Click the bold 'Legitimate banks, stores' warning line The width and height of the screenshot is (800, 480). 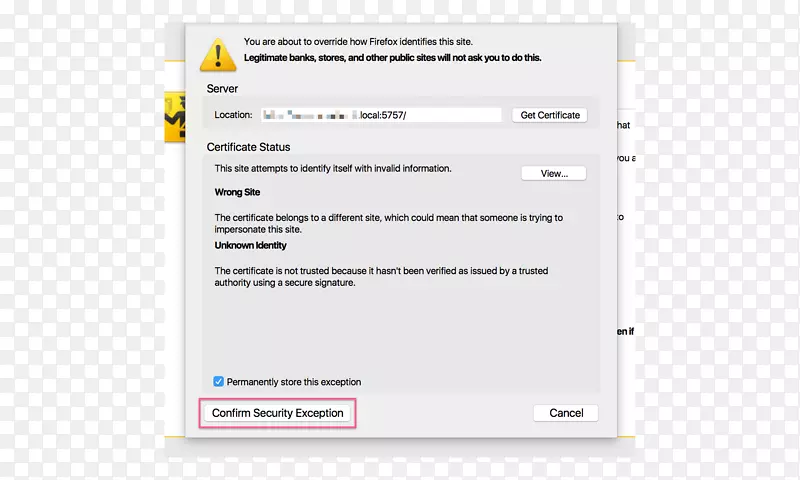392,58
